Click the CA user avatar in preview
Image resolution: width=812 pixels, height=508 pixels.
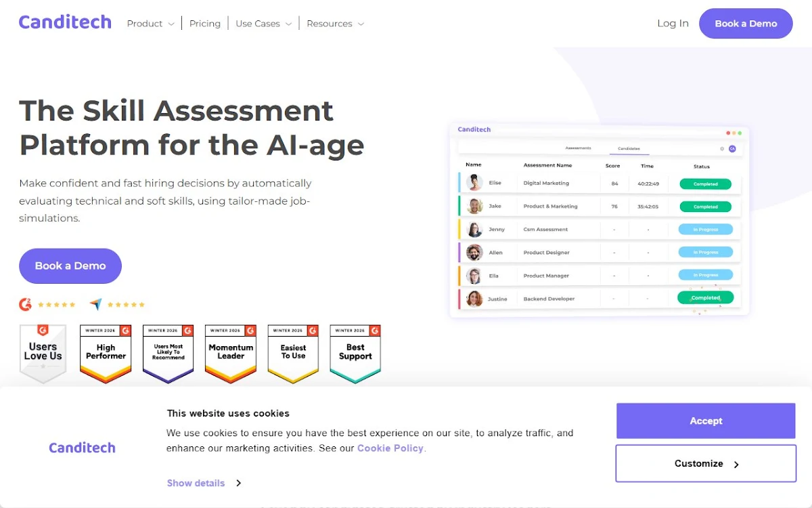732,148
